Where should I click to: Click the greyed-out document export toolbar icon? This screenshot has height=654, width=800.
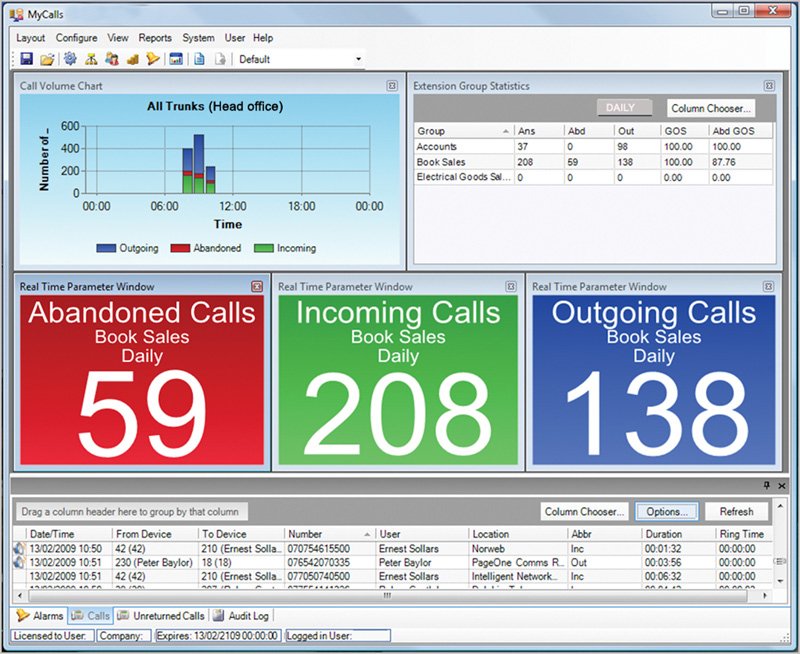click(x=220, y=60)
